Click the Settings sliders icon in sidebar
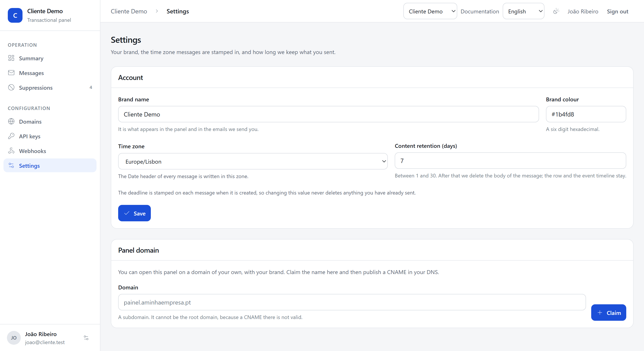This screenshot has height=351, width=644. click(x=11, y=165)
